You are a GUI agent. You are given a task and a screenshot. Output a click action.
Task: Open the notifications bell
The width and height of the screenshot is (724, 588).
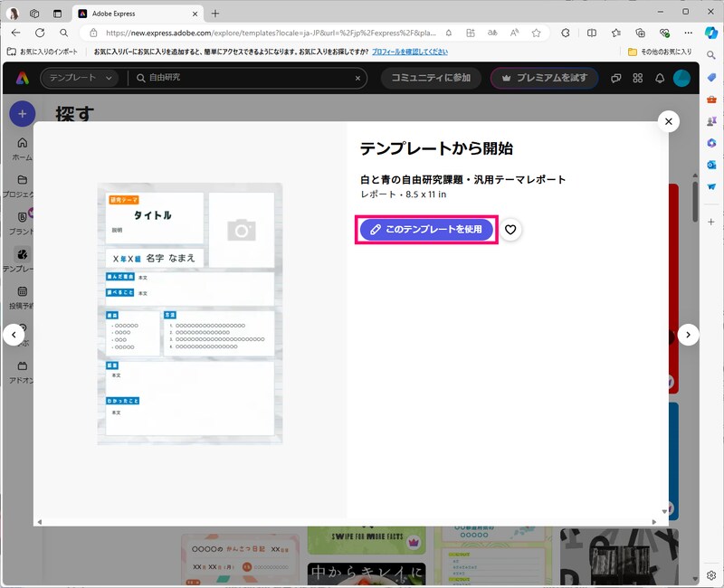pyautogui.click(x=660, y=79)
